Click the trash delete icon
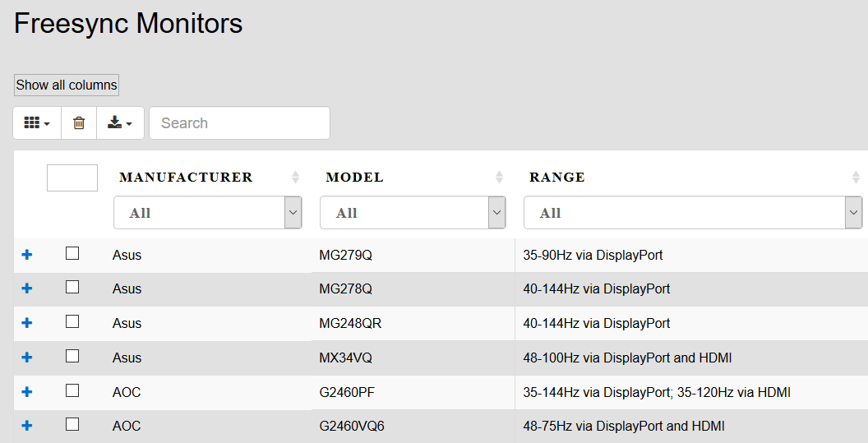 click(x=79, y=123)
